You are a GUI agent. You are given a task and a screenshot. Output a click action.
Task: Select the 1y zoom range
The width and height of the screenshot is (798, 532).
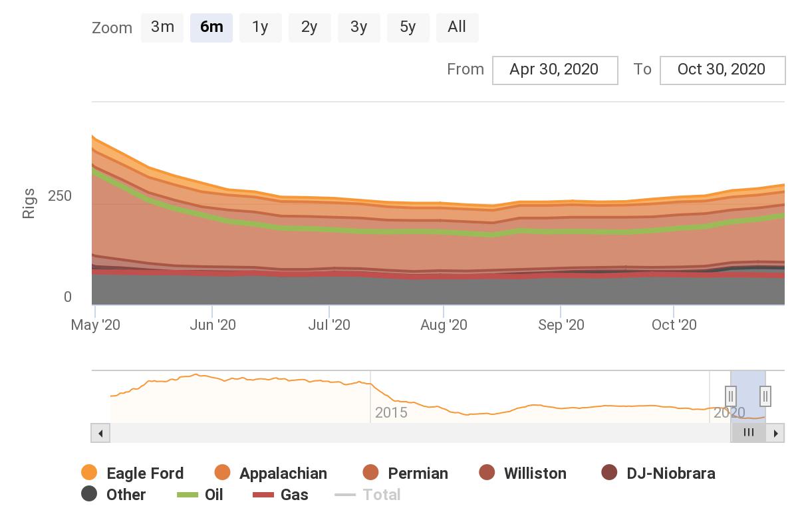pyautogui.click(x=260, y=28)
